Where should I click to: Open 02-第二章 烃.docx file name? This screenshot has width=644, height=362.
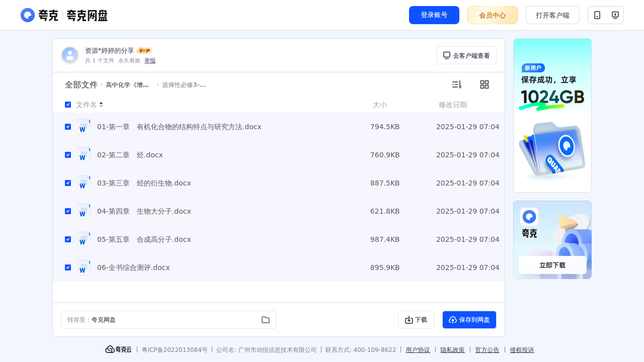tap(130, 155)
